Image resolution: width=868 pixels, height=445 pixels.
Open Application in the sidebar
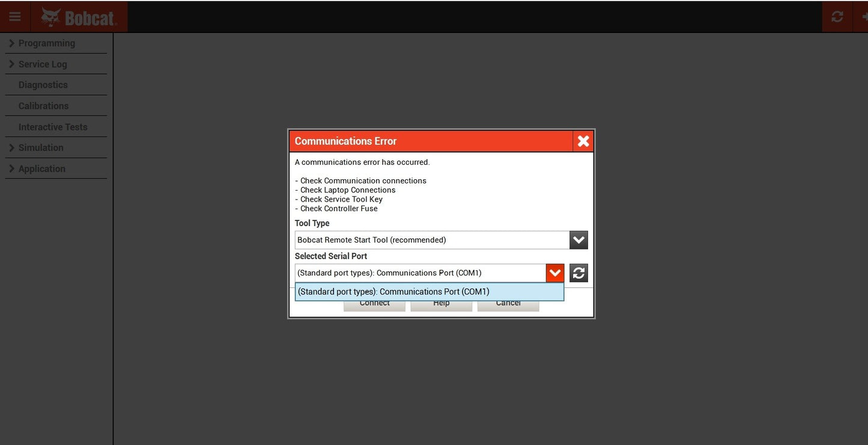point(42,169)
